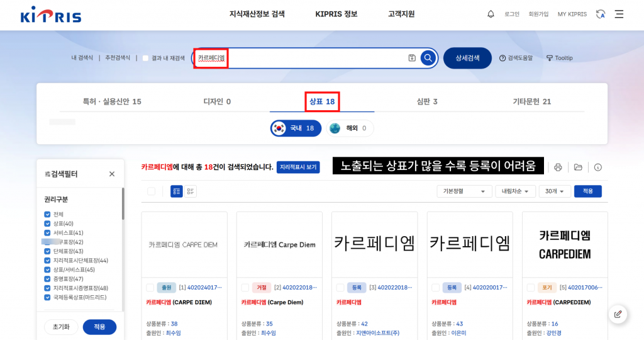Open 지식재산정보 검색 menu
Image resolution: width=644 pixels, height=340 pixels.
point(257,14)
